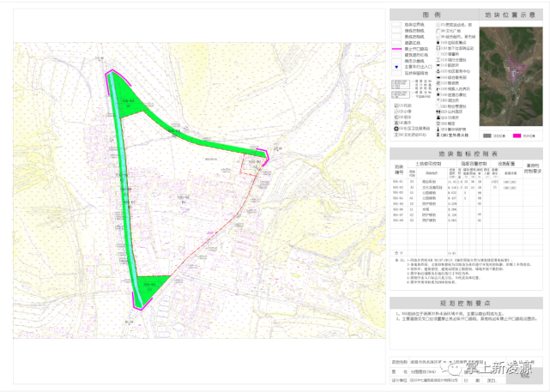Click the (15)社区服务中心 legend icon

click(x=438, y=71)
